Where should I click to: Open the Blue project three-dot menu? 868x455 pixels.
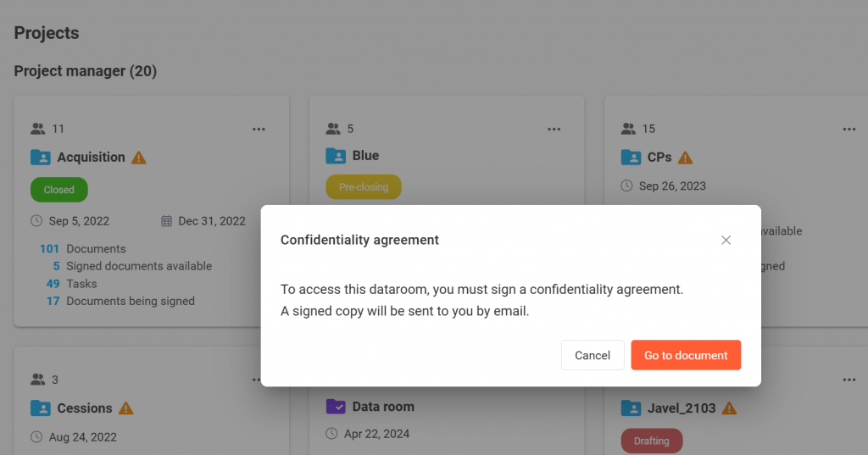pyautogui.click(x=554, y=130)
